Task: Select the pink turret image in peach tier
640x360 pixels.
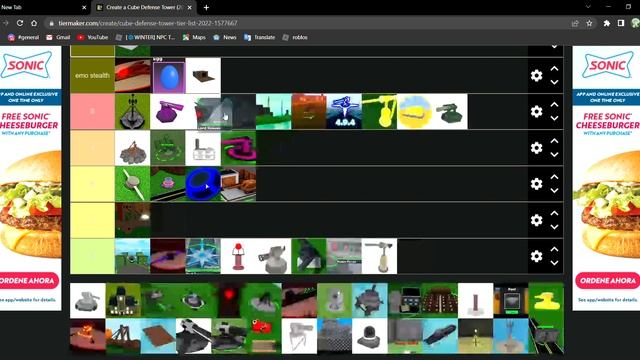Action: (238, 148)
